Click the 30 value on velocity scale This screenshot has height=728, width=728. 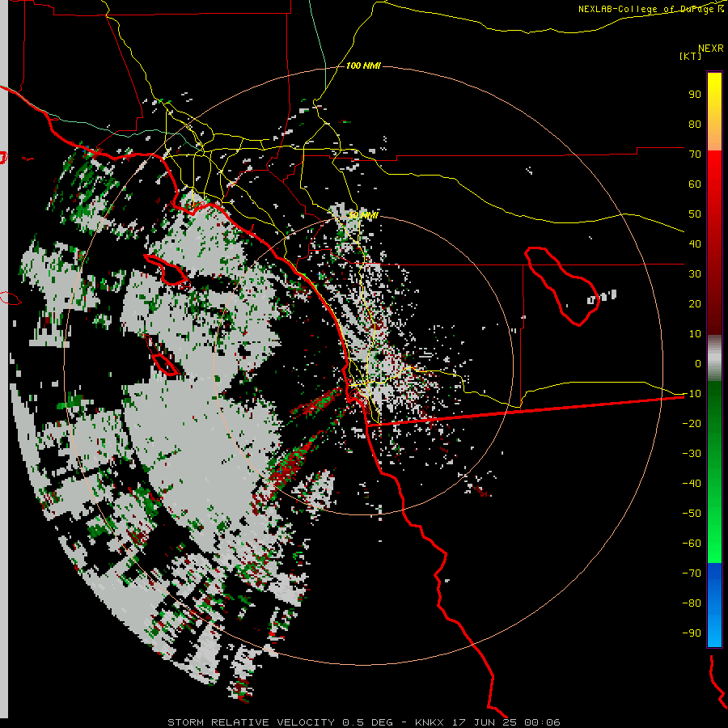[695, 274]
